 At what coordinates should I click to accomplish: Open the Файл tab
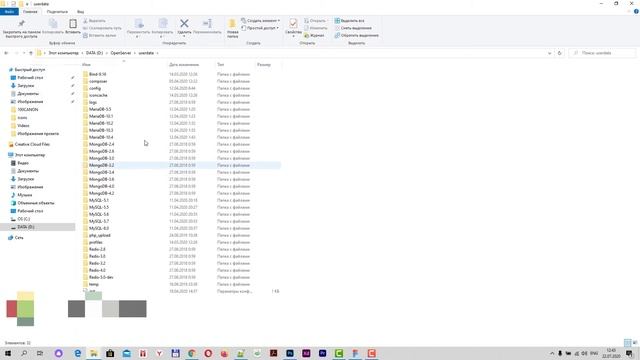(9, 12)
